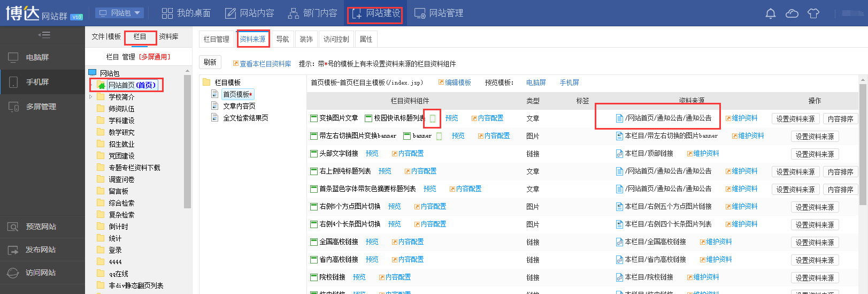Click the 省内高校链接 component icon
The height and width of the screenshot is (294, 868).
(x=314, y=260)
